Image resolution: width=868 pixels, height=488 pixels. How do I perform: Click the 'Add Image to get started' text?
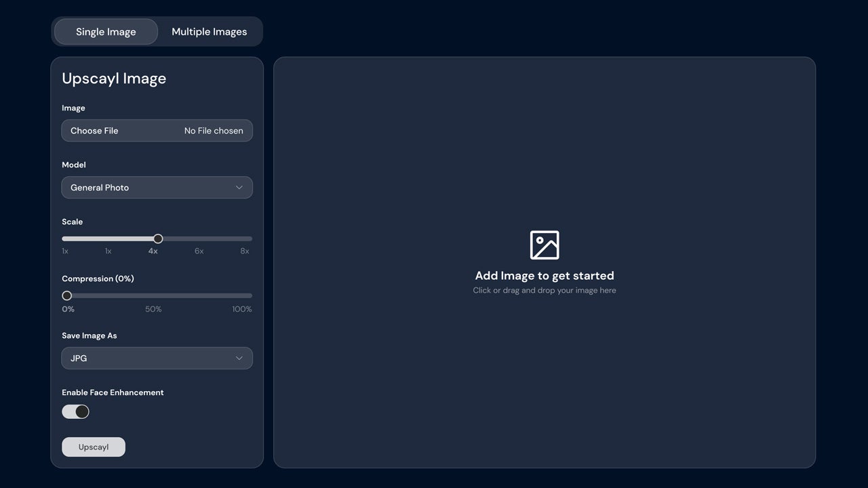click(x=545, y=276)
